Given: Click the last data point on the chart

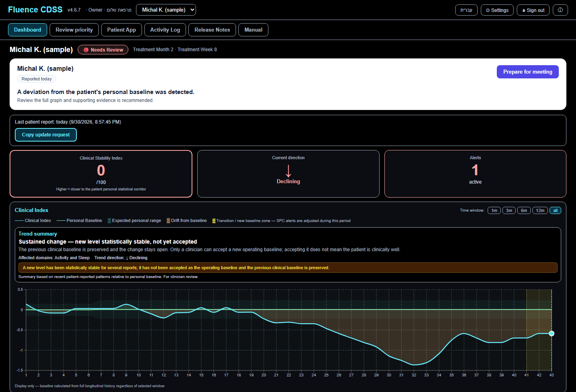Looking at the screenshot, I should (x=552, y=334).
